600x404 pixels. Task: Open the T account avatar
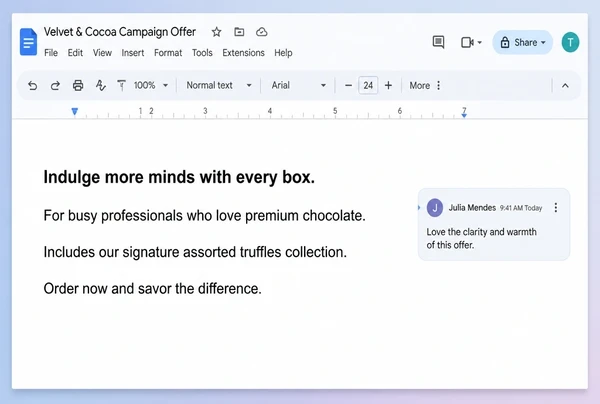coord(570,42)
